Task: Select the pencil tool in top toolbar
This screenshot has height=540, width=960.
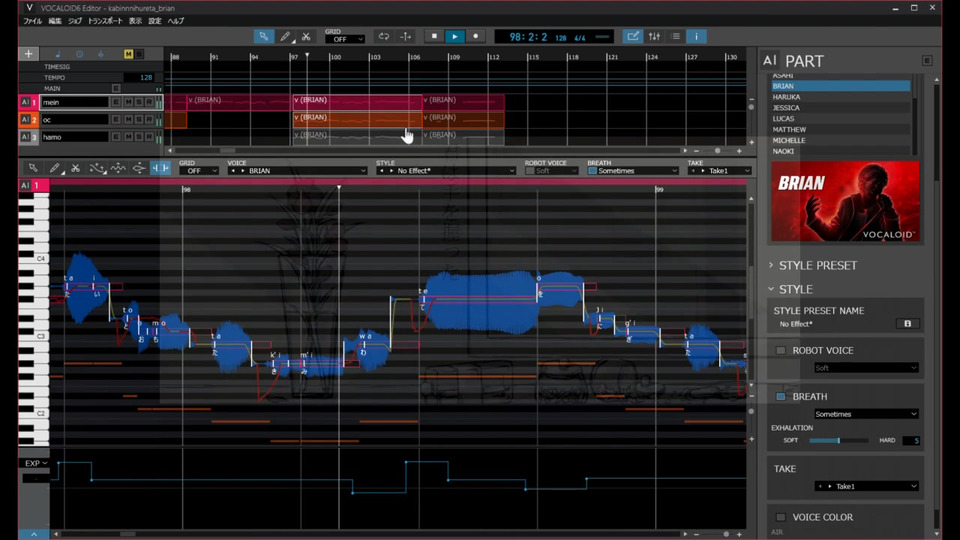Action: click(285, 37)
